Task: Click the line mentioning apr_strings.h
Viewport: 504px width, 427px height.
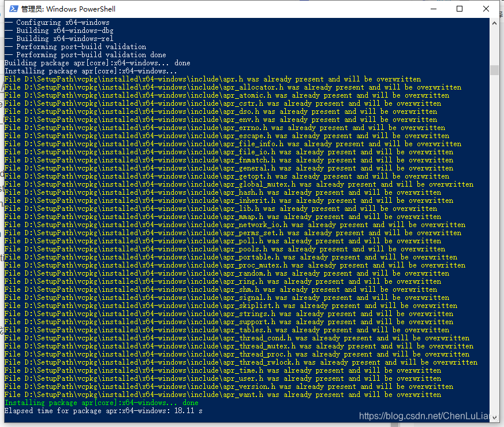Action: point(229,313)
